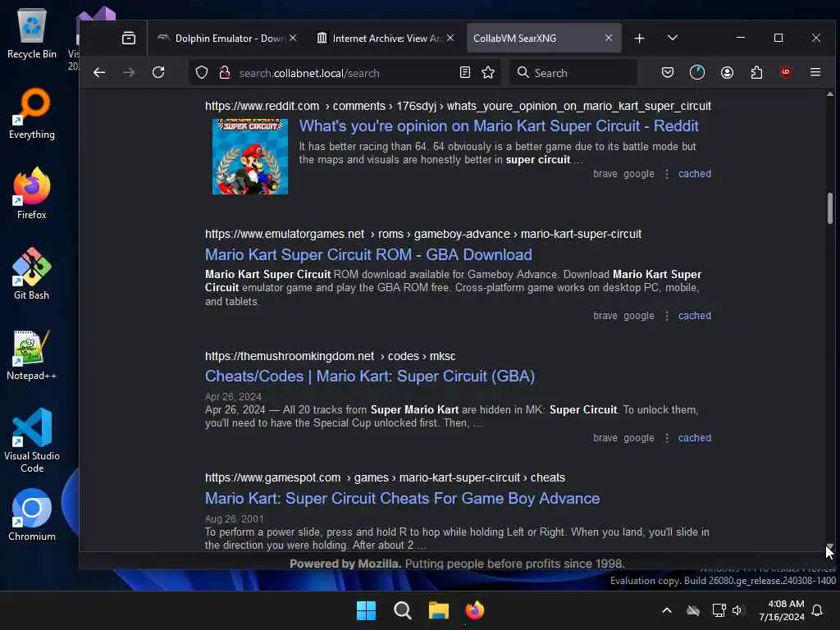Open taskbar Search
Screen dimensions: 840x630
pyautogui.click(x=402, y=610)
